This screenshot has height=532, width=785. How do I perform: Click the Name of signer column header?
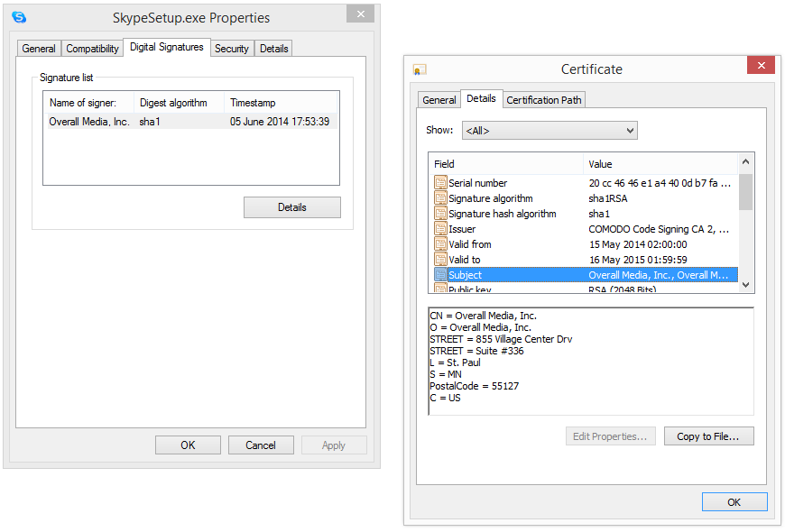[x=88, y=103]
